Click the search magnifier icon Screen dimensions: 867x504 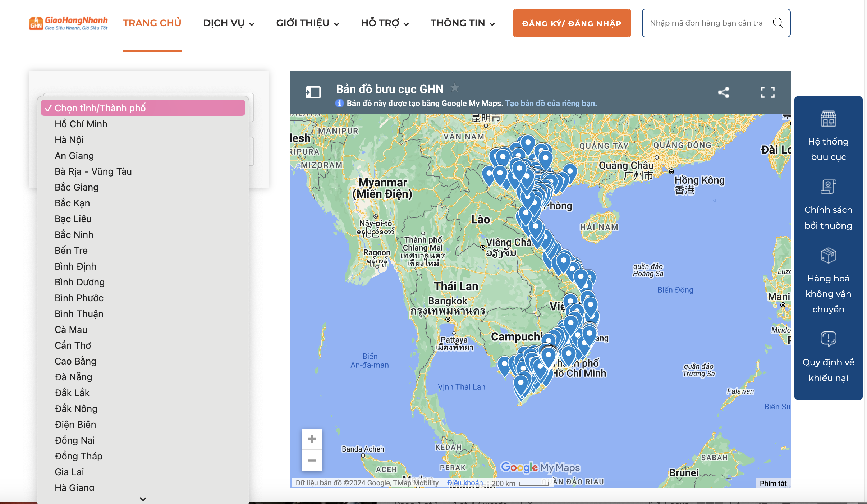(x=778, y=23)
